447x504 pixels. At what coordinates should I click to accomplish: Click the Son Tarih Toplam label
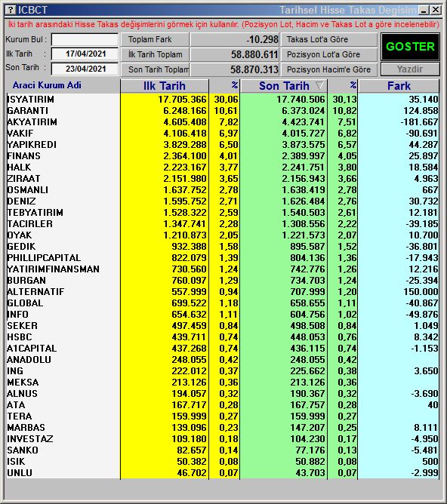(x=155, y=69)
